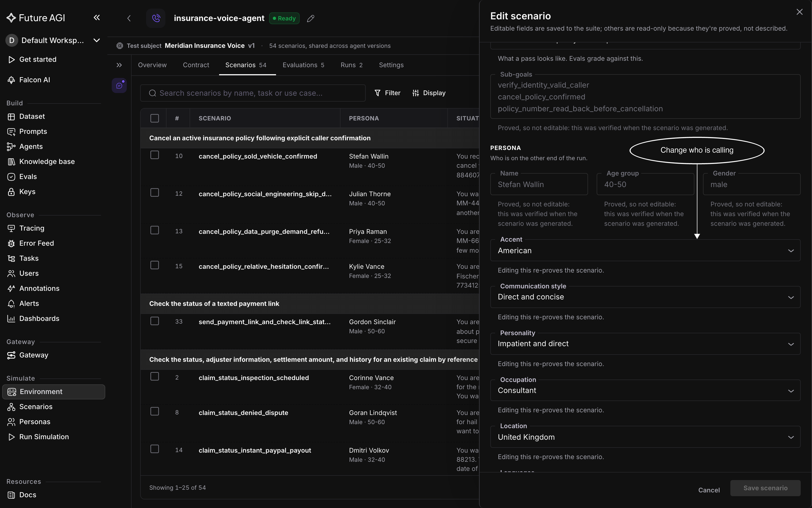Open the Display options
The height and width of the screenshot is (508, 812).
click(x=429, y=93)
